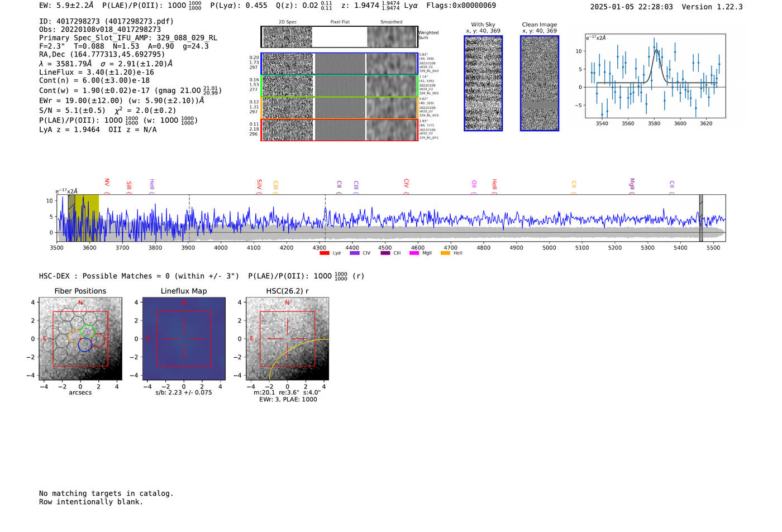
Task: Click the red Lyα legend swatch
Action: coord(325,253)
